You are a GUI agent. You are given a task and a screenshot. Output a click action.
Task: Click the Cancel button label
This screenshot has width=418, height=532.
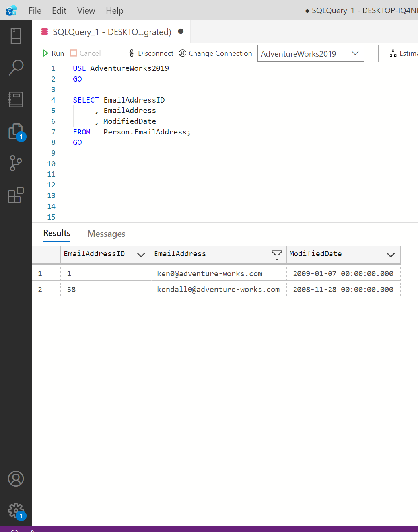click(90, 53)
